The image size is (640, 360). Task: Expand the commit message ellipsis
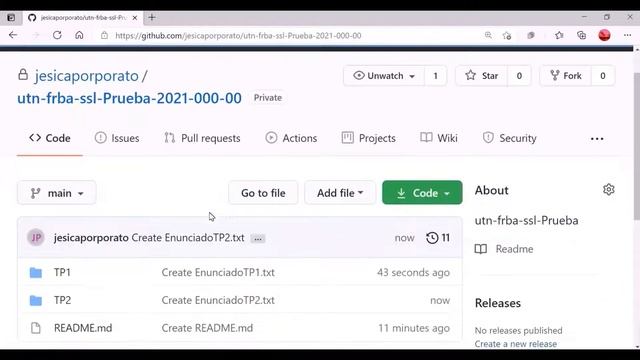tap(258, 239)
